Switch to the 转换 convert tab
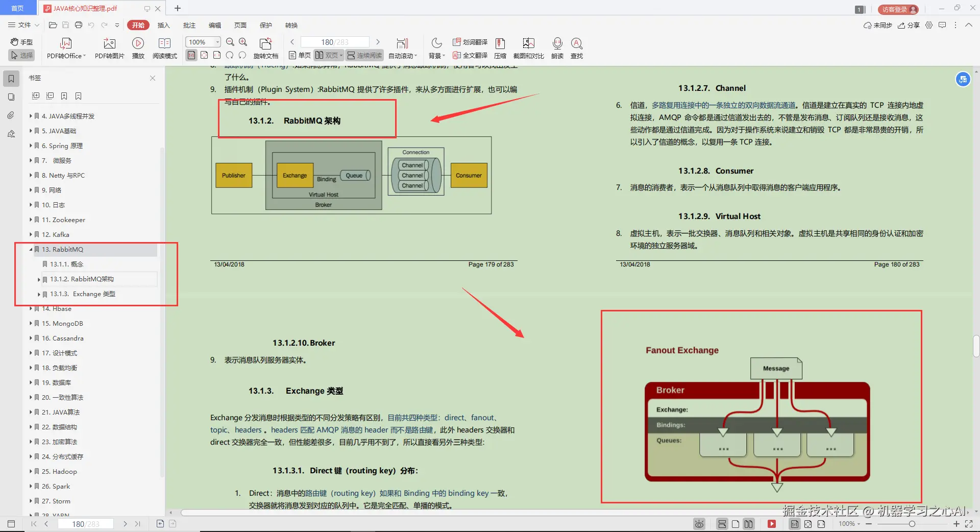 point(291,25)
